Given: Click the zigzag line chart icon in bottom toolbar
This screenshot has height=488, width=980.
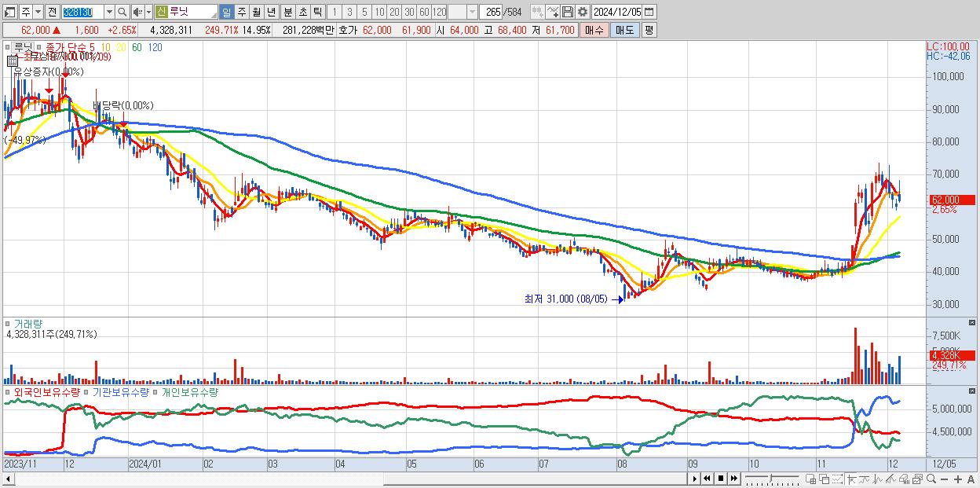Looking at the screenshot, I should [878, 479].
